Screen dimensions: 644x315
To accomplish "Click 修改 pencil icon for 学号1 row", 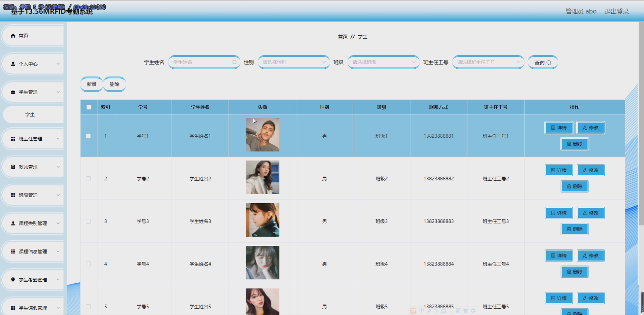I will click(585, 128).
